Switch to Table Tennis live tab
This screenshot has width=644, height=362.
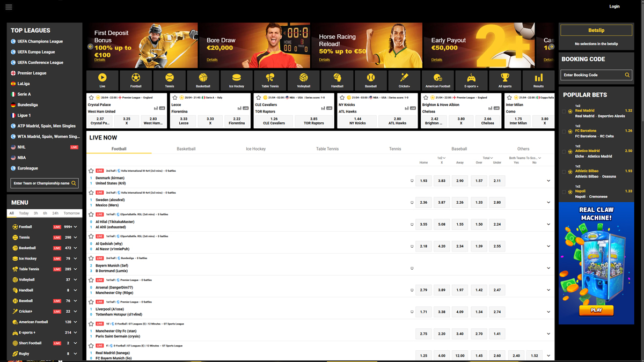(x=327, y=149)
